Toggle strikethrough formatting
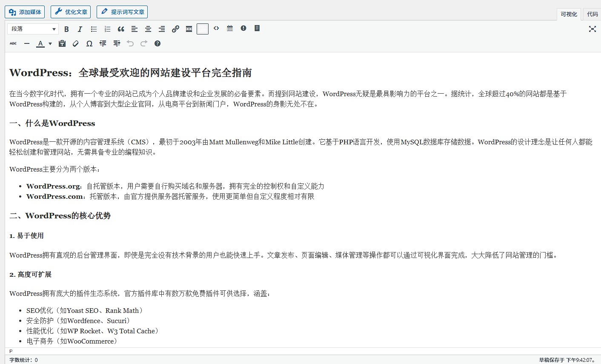 [x=13, y=43]
